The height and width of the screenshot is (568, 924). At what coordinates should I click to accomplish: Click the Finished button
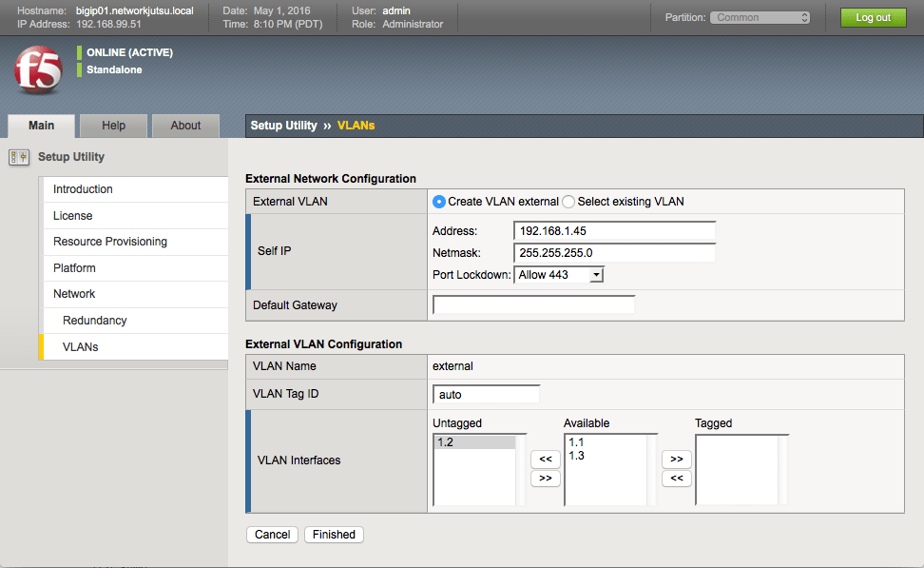[334, 534]
